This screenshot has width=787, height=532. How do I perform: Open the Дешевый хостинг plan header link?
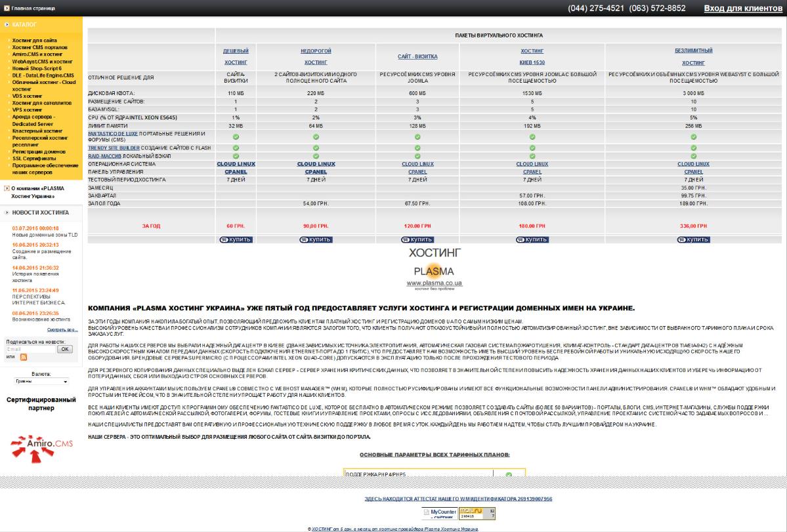(x=236, y=56)
